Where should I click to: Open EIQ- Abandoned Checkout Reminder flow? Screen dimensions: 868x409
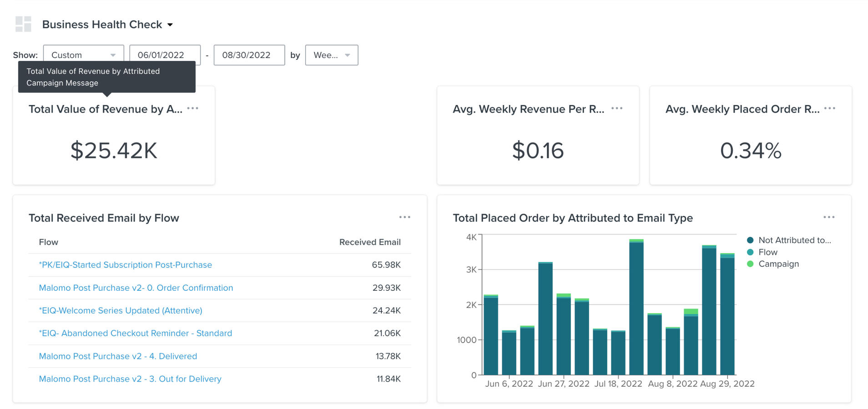click(x=136, y=333)
